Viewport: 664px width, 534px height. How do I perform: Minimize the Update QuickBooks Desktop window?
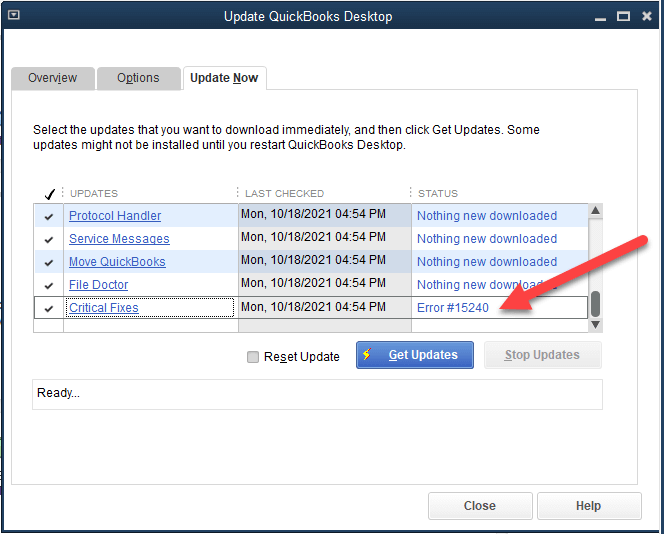[x=600, y=17]
